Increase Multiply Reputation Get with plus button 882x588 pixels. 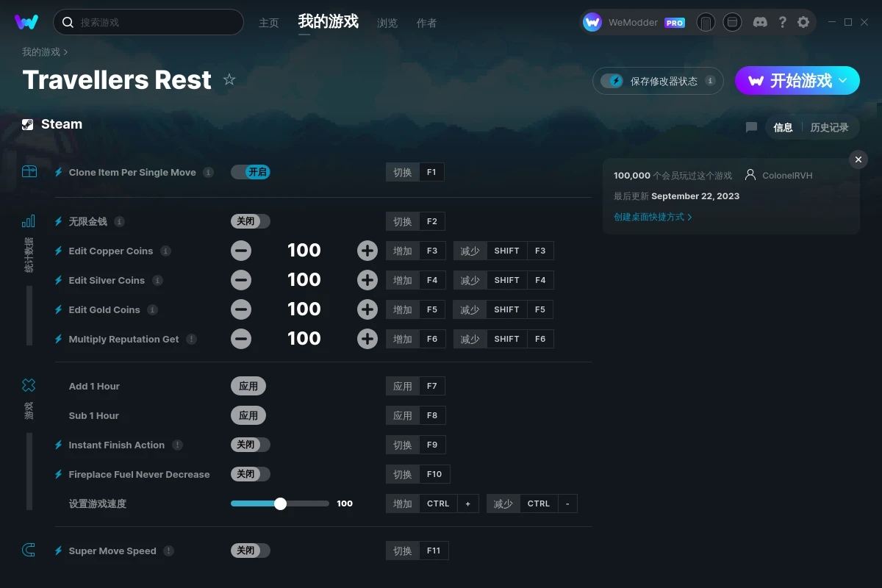[x=367, y=339]
